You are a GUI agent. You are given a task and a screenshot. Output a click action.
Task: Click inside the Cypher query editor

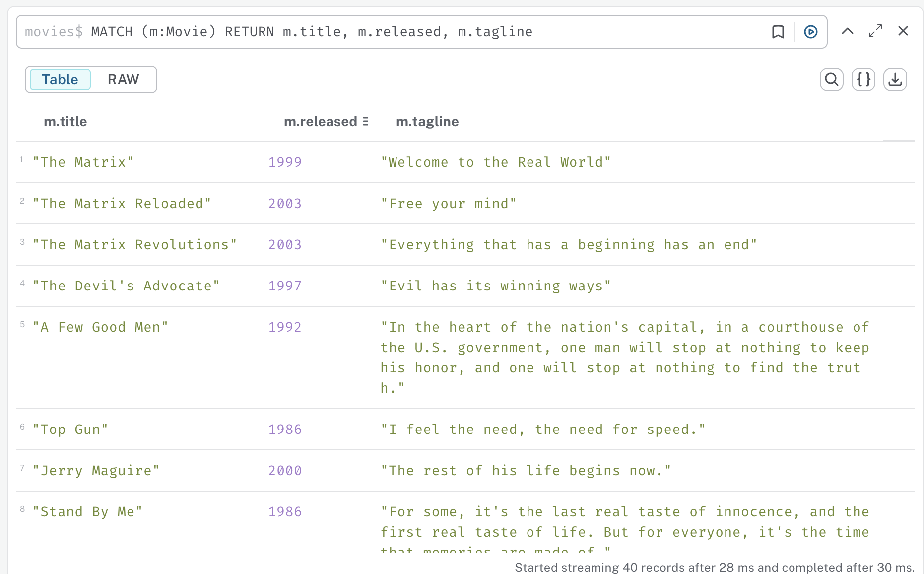click(x=397, y=32)
